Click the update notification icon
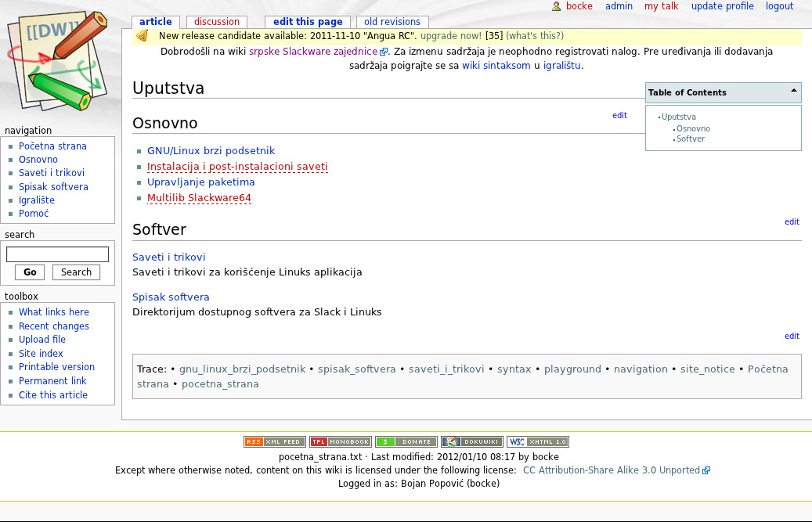This screenshot has height=522, width=812. click(x=142, y=36)
